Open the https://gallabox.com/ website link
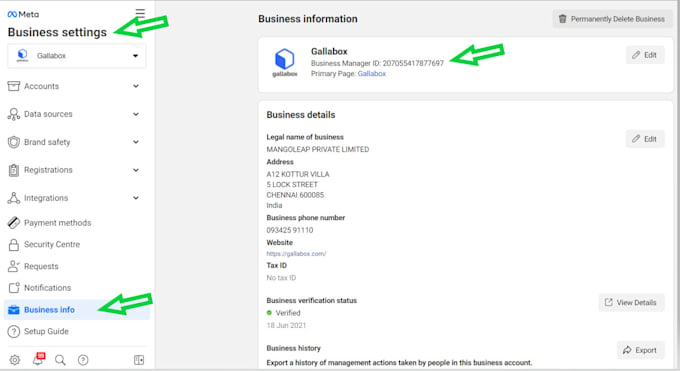Viewport: 680px width, 371px height. (296, 253)
